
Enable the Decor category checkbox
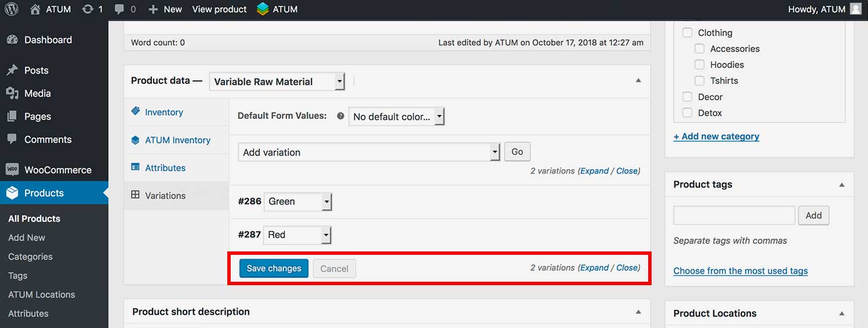point(688,97)
